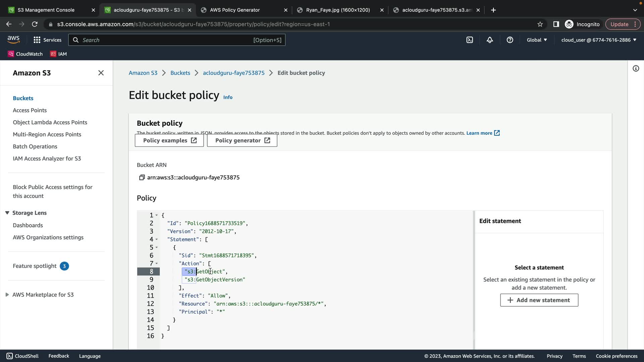Image resolution: width=644 pixels, height=362 pixels.
Task: Open CloudShell icon in top navigation bar
Action: [470, 40]
